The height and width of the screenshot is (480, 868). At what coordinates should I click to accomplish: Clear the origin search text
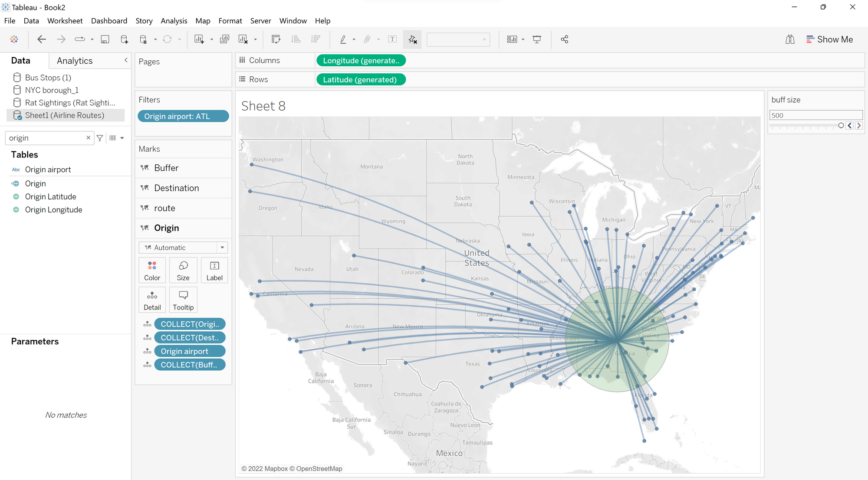(x=88, y=138)
